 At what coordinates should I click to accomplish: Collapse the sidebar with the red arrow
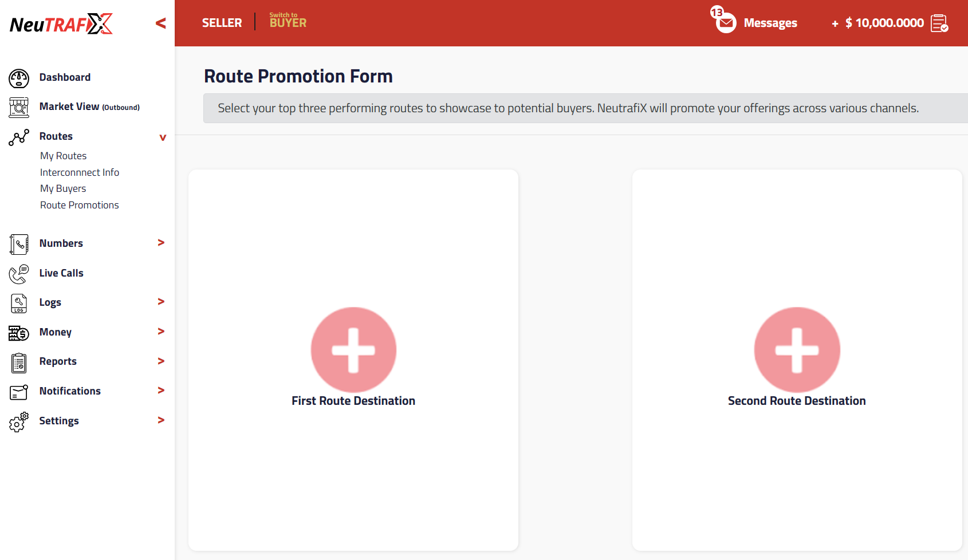click(x=161, y=23)
